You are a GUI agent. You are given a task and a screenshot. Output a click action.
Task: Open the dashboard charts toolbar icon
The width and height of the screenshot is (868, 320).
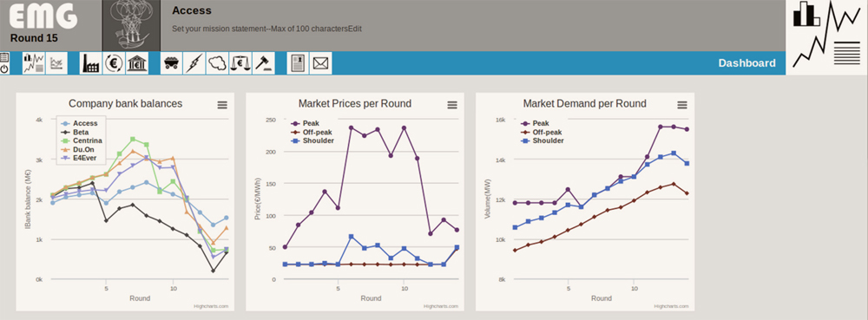coord(33,63)
